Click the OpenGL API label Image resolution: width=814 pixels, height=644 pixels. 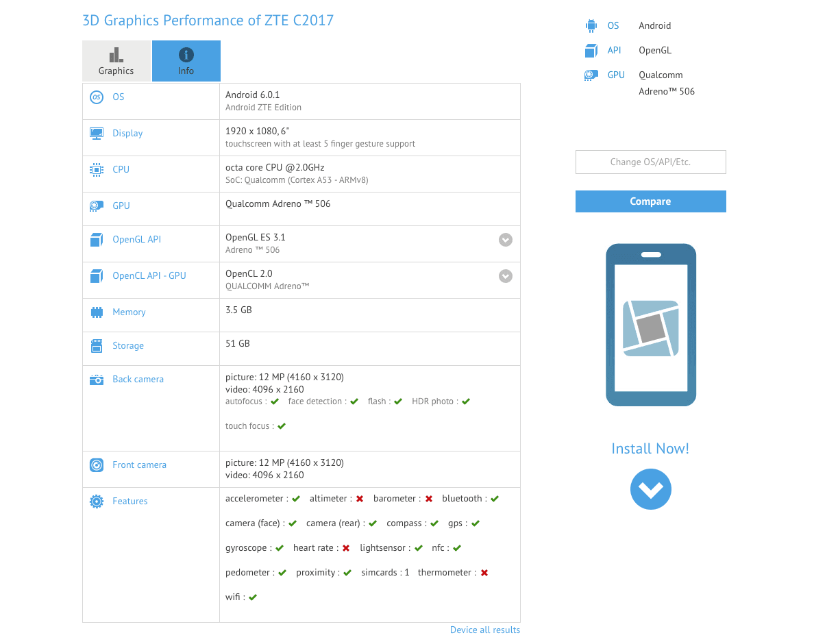click(x=137, y=240)
